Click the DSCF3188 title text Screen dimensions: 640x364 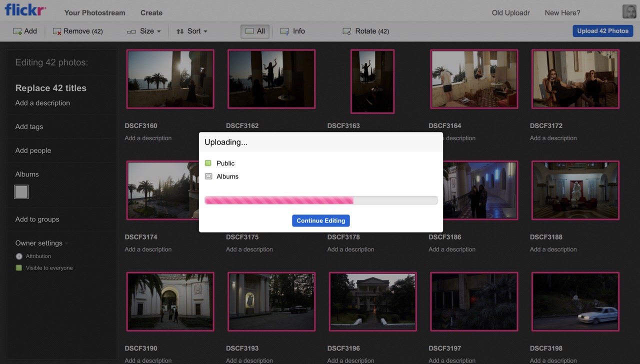click(546, 237)
